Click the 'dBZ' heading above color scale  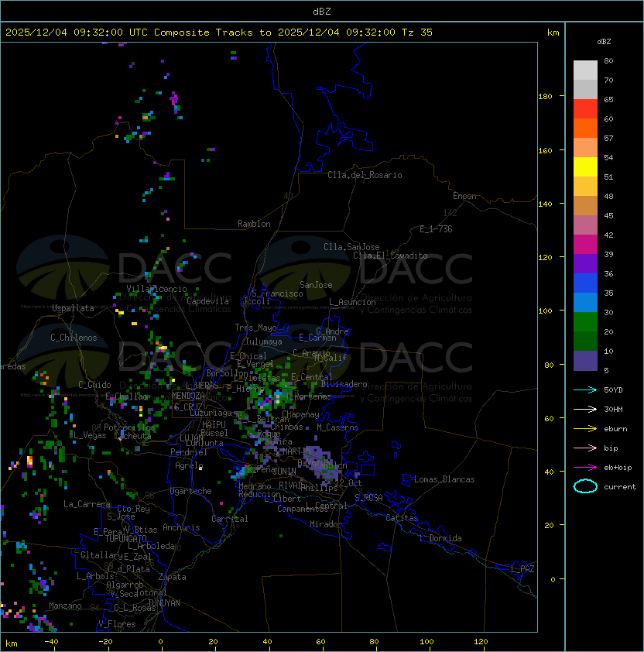(x=604, y=42)
